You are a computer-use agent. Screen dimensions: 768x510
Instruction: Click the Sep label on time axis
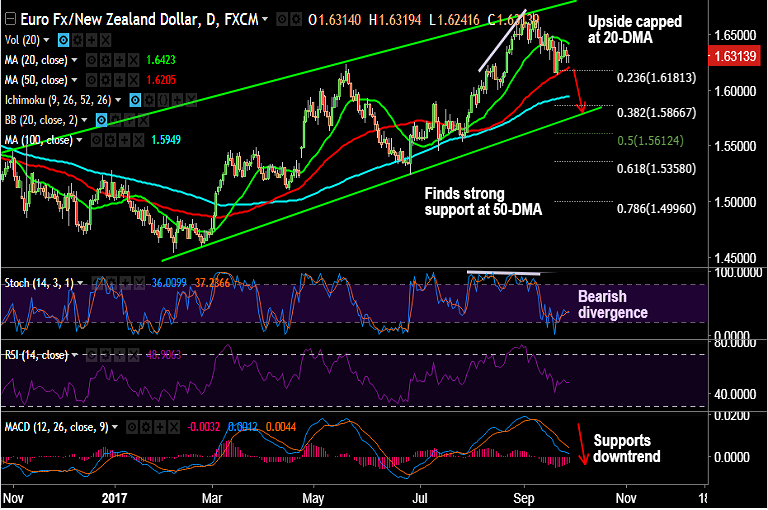524,498
